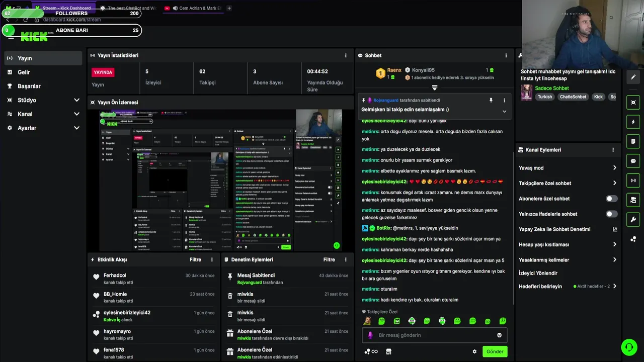
Task: Open İzleyici Yönlendir option
Action: pyautogui.click(x=538, y=273)
